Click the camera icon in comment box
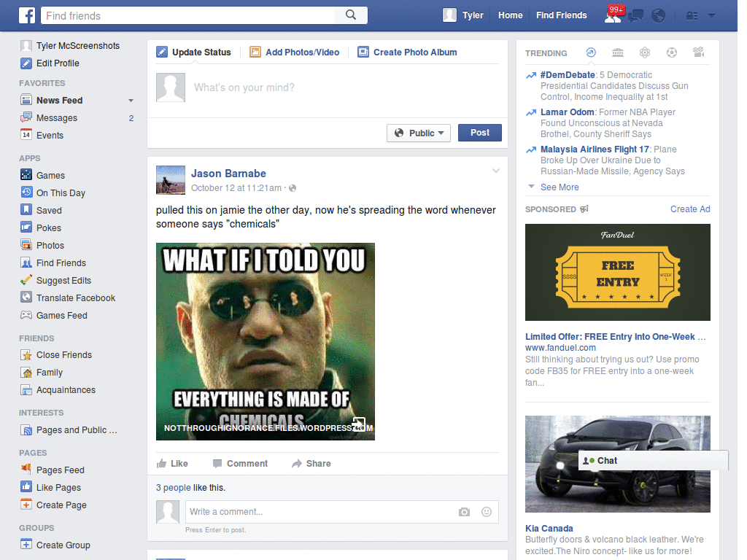 coord(464,512)
